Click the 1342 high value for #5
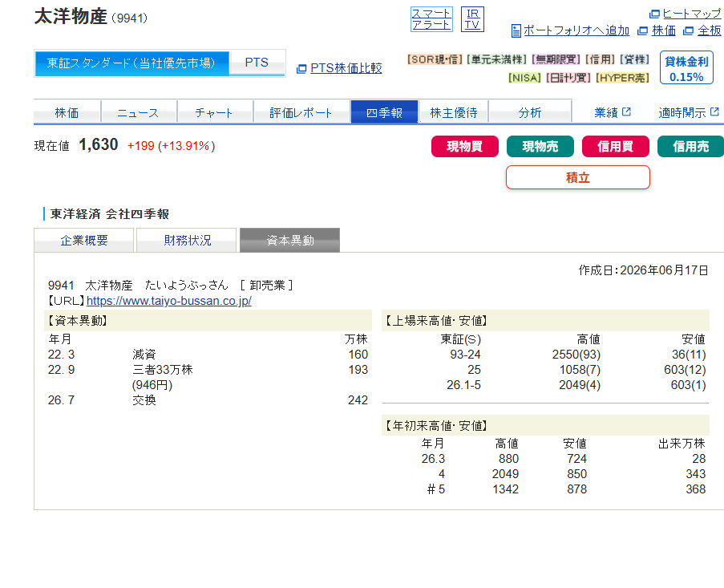Viewport: 724px width, 588px height. (506, 489)
